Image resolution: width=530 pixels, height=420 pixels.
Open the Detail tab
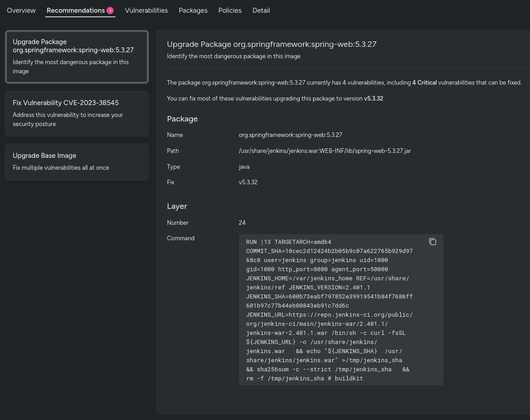261,10
